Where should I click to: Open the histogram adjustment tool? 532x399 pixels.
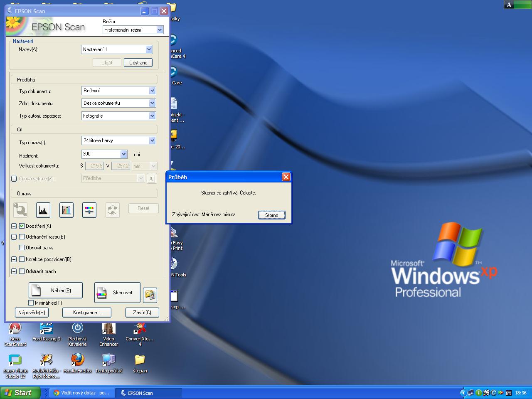tap(43, 210)
